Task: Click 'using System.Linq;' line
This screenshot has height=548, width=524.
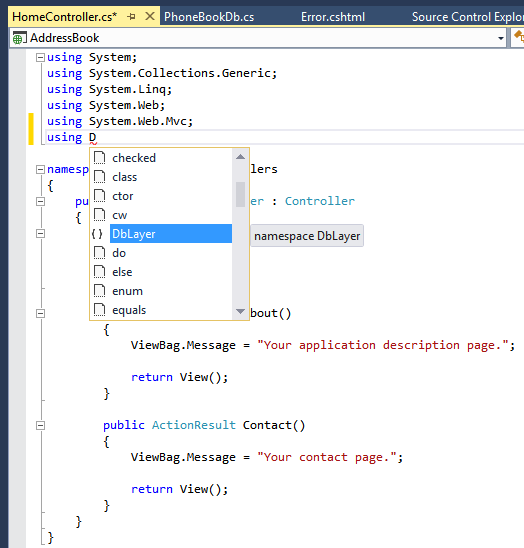Action: pos(109,89)
